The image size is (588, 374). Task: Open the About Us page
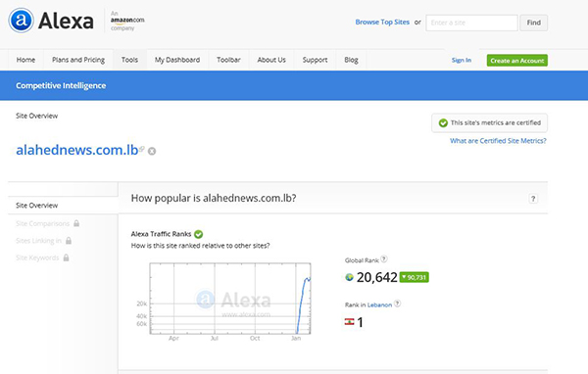271,60
